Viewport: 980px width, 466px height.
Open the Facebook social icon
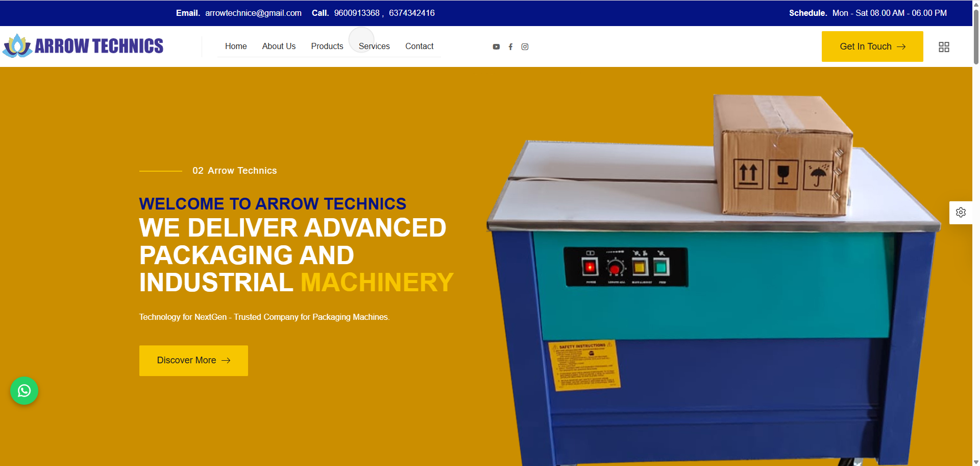(510, 46)
